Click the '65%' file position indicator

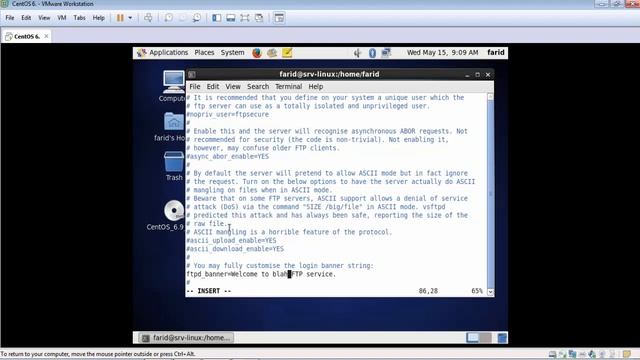[x=477, y=291]
